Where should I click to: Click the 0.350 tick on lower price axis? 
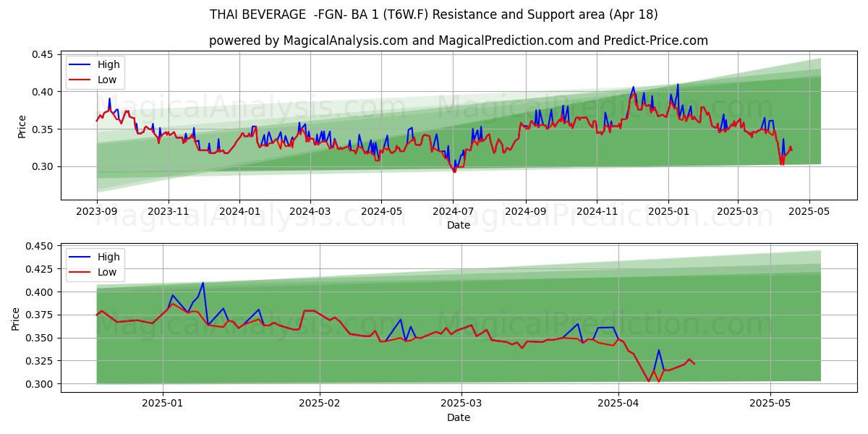pyautogui.click(x=40, y=338)
